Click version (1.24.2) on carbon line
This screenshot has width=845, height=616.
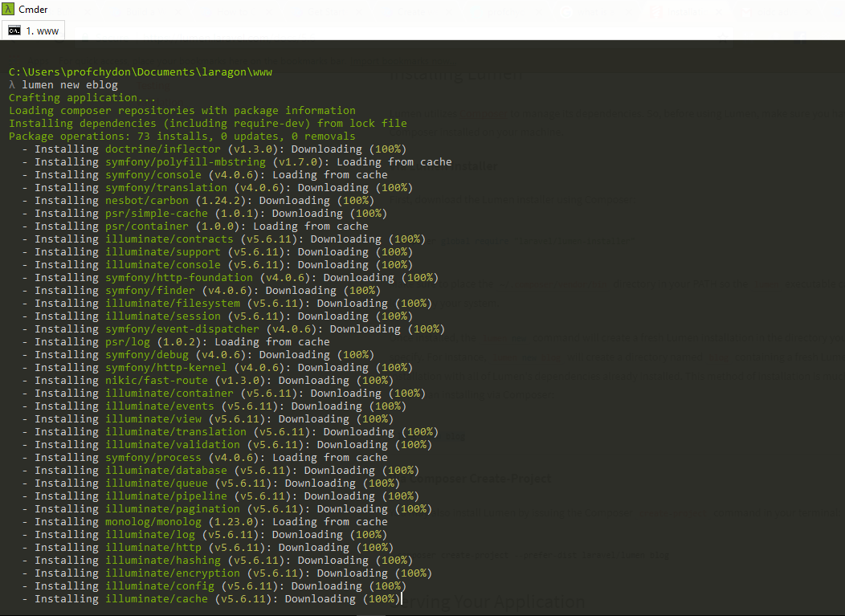tap(222, 201)
